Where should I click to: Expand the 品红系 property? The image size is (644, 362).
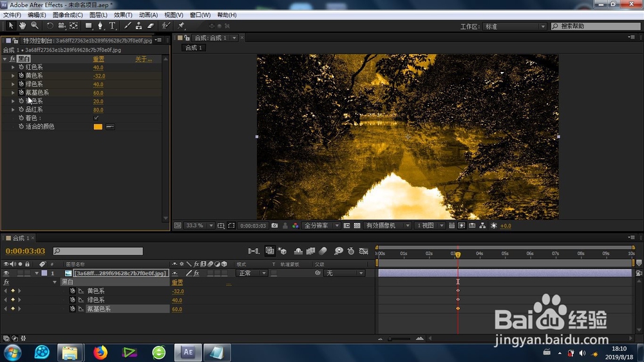pos(13,110)
